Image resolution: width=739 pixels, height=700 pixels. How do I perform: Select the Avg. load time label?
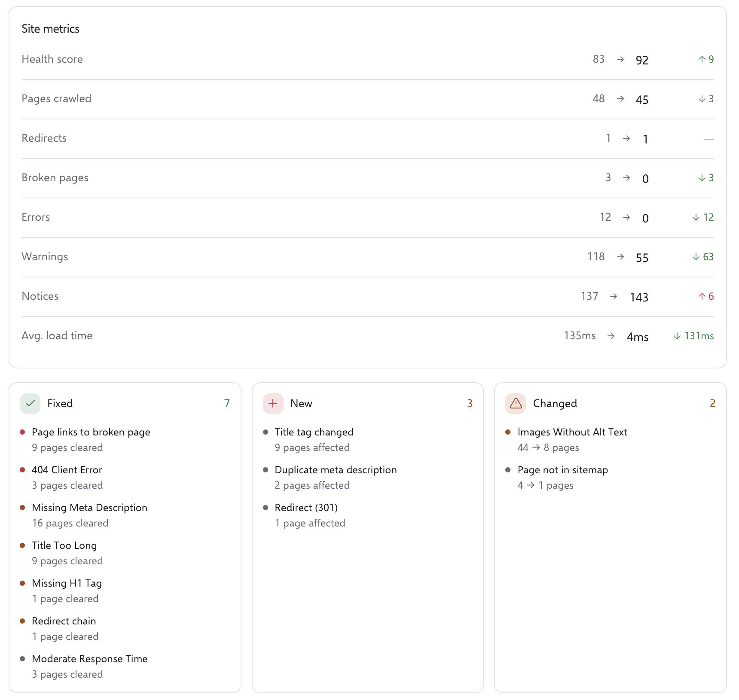(57, 336)
